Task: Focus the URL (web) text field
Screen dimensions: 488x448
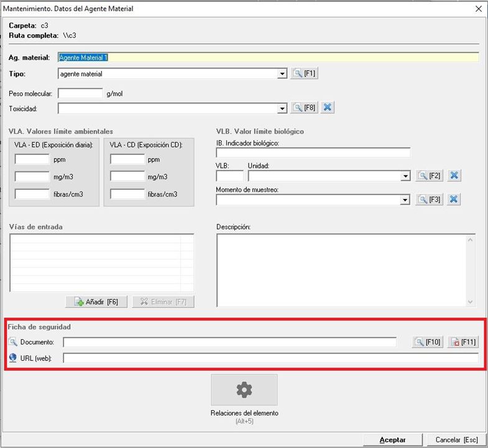Action: pyautogui.click(x=270, y=358)
